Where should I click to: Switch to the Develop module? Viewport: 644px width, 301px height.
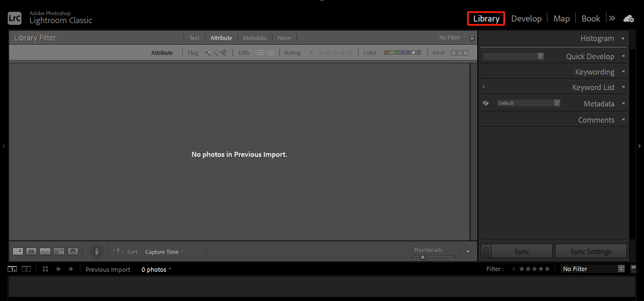click(x=526, y=18)
